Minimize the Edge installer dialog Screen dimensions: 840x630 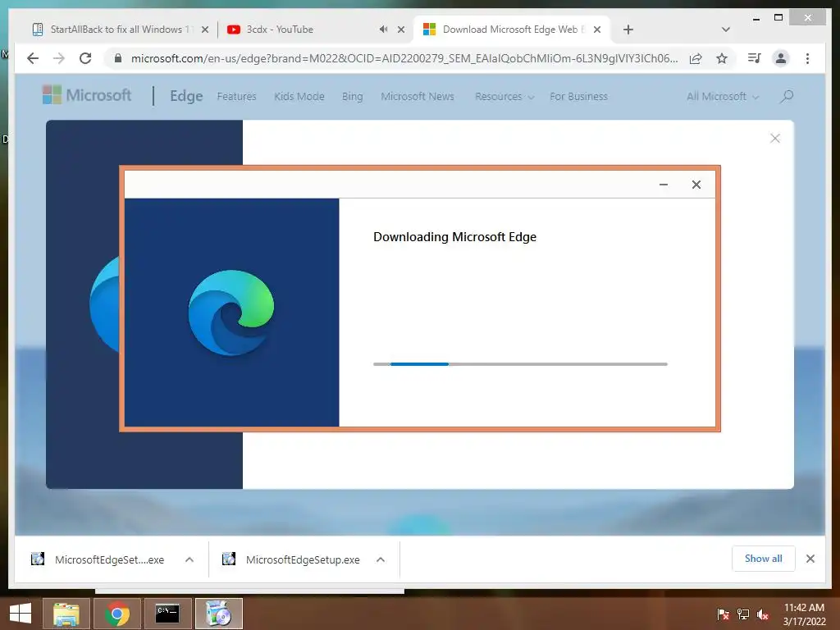pyautogui.click(x=663, y=185)
